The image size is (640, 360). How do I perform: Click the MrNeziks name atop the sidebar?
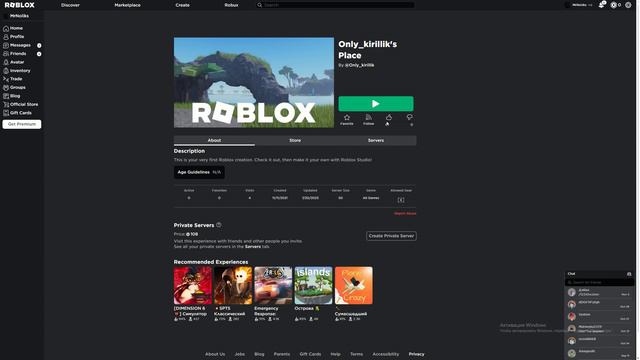point(19,16)
